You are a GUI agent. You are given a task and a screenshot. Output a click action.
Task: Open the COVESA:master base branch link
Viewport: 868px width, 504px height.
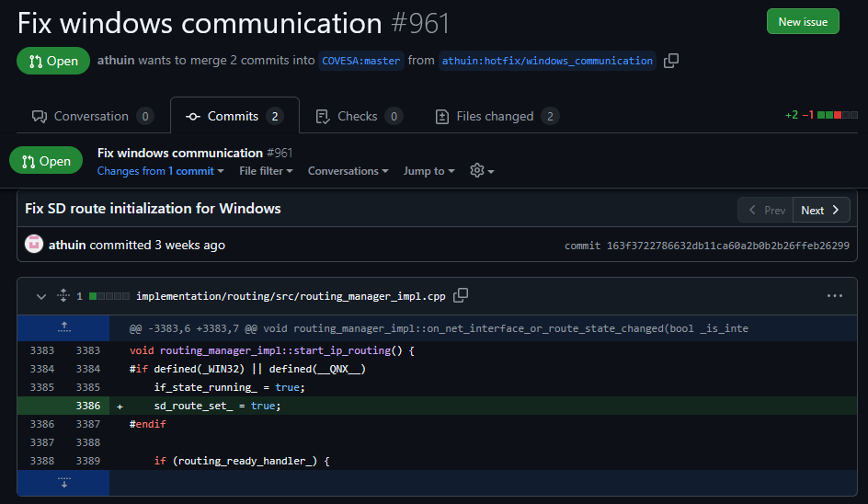360,61
